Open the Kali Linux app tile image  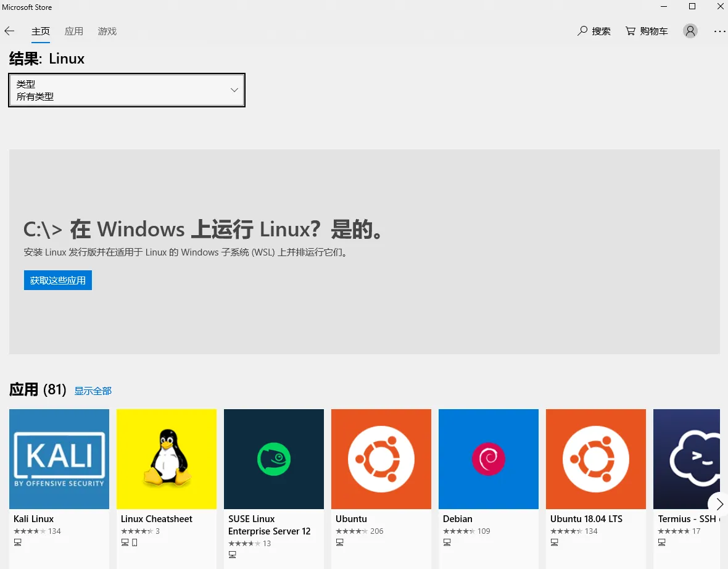coord(59,459)
